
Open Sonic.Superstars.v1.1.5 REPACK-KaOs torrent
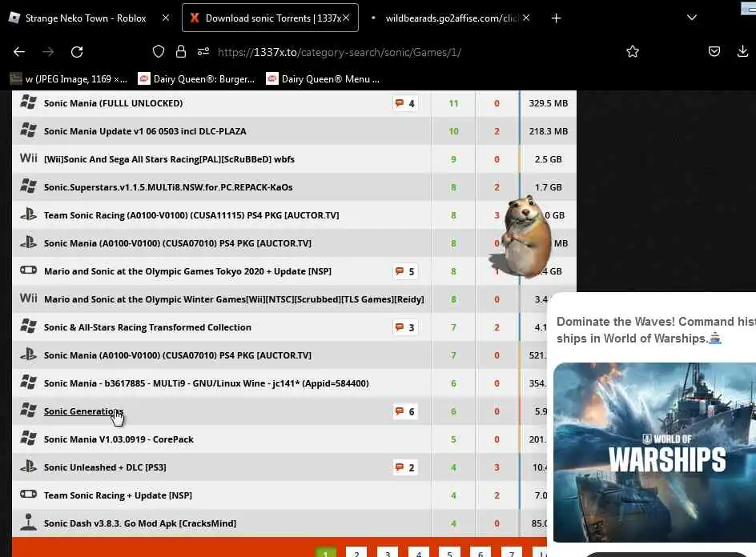point(168,187)
